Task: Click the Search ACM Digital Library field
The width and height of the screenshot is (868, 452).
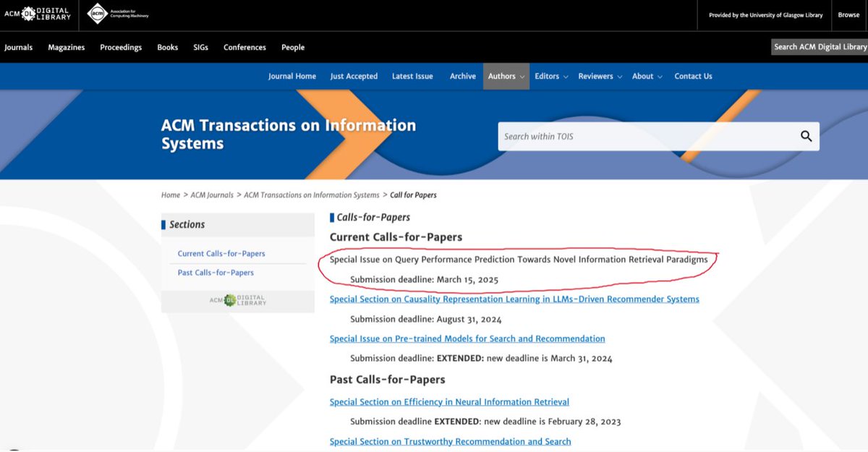Action: pos(820,47)
